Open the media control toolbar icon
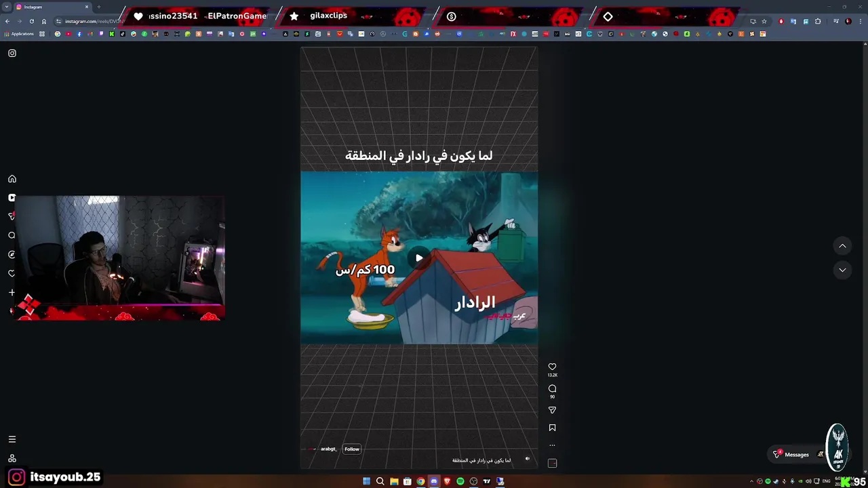The image size is (868, 488). pos(836,21)
